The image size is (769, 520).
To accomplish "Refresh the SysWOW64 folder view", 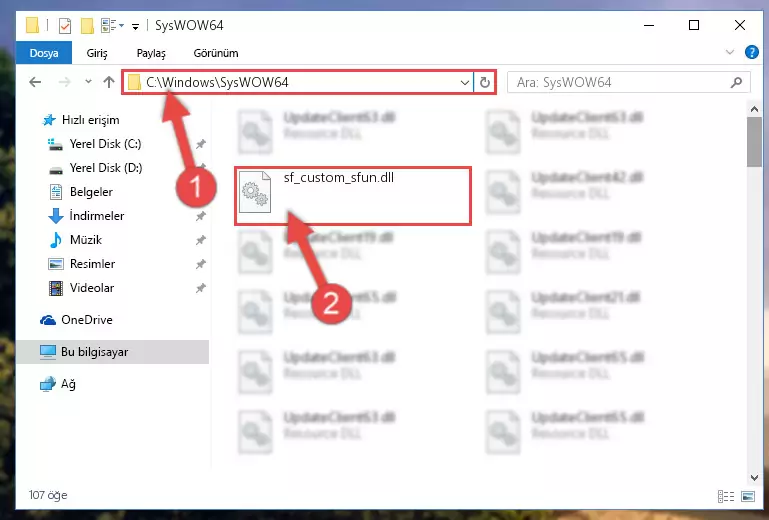I will [x=485, y=82].
